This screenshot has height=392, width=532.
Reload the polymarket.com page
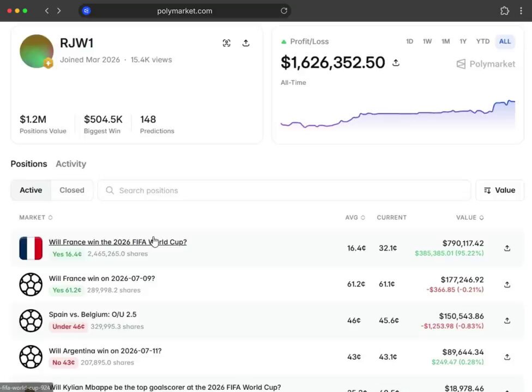[x=284, y=11]
